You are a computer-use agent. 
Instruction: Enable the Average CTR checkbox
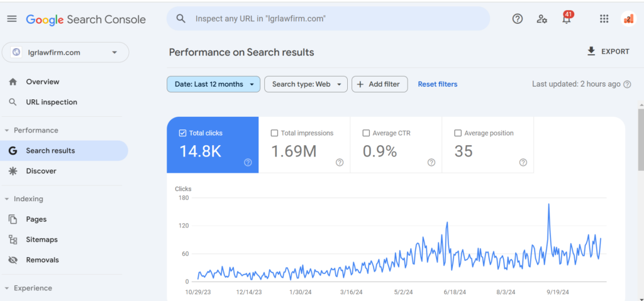click(x=366, y=133)
